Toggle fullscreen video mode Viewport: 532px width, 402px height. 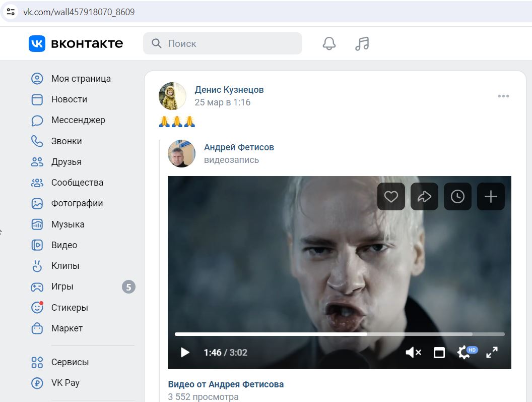[492, 353]
